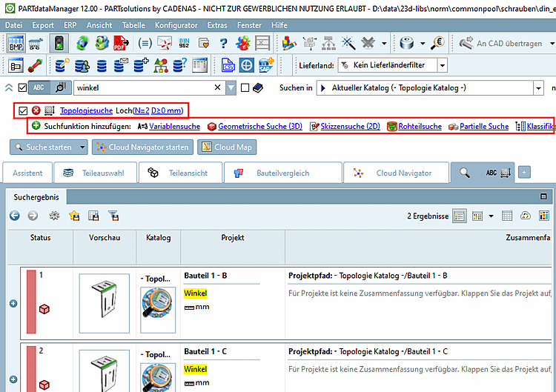Open the colored chart columns view icon
This screenshot has width=556, height=392.
click(543, 216)
